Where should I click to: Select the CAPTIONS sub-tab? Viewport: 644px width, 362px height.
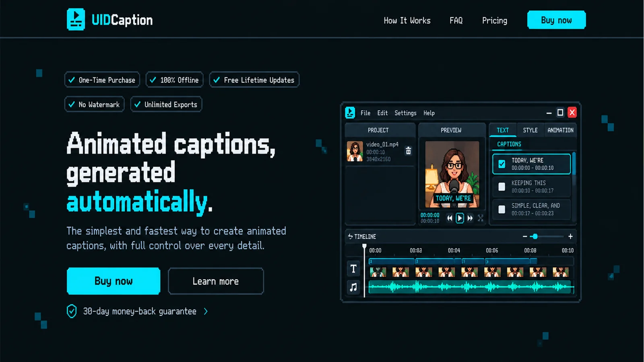pyautogui.click(x=509, y=144)
